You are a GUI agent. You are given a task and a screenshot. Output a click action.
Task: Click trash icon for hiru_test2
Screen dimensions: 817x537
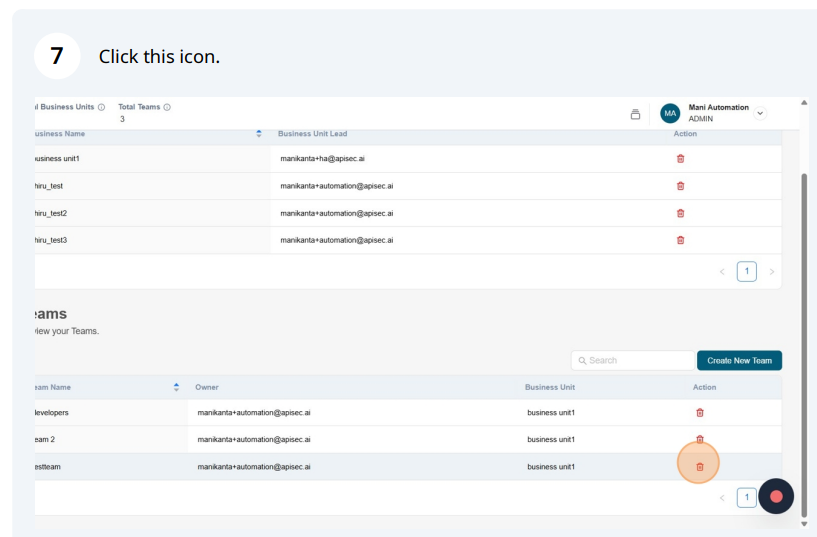pos(681,213)
